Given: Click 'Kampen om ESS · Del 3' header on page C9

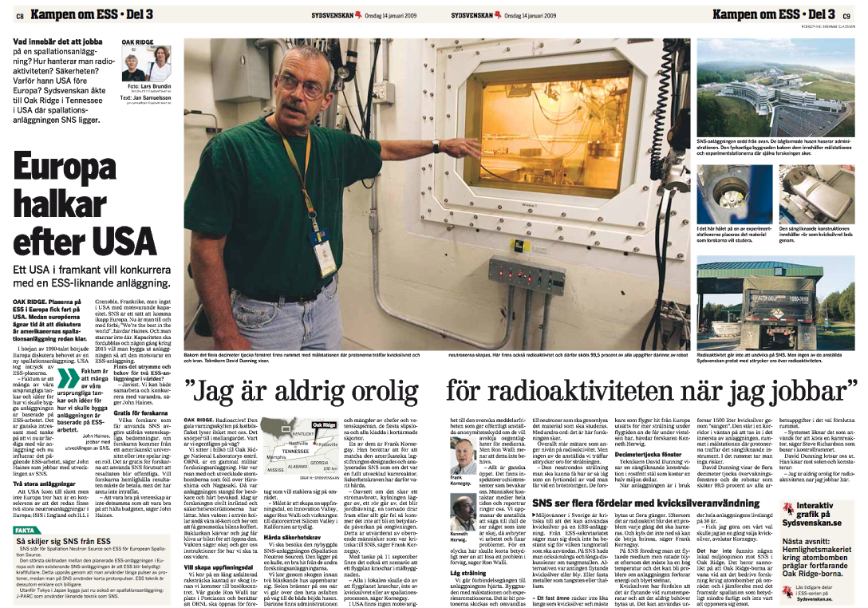Looking at the screenshot, I should click(x=774, y=14).
